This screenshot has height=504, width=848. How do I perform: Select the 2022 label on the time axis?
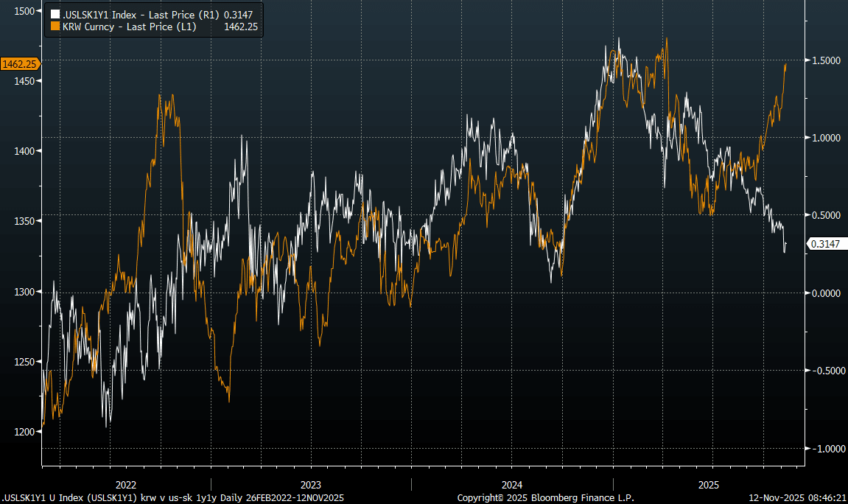click(126, 485)
